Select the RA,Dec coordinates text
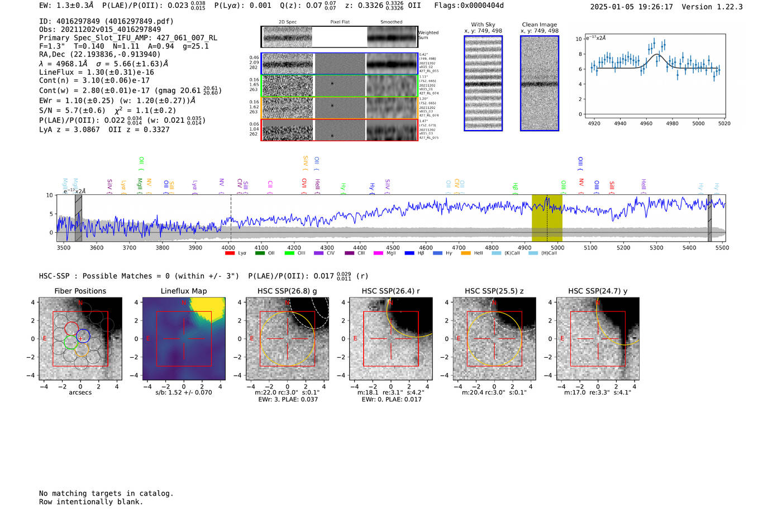This screenshot has height=532, width=782. click(x=100, y=54)
